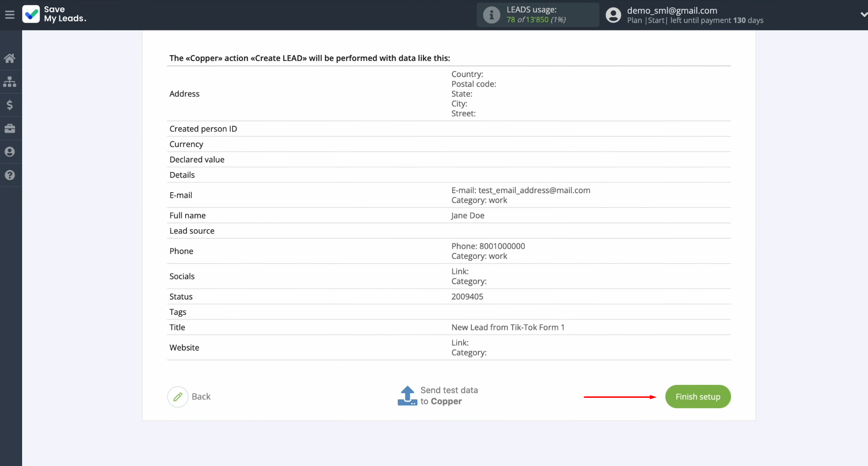The height and width of the screenshot is (466, 868).
Task: Click the Declared value row label
Action: click(197, 159)
